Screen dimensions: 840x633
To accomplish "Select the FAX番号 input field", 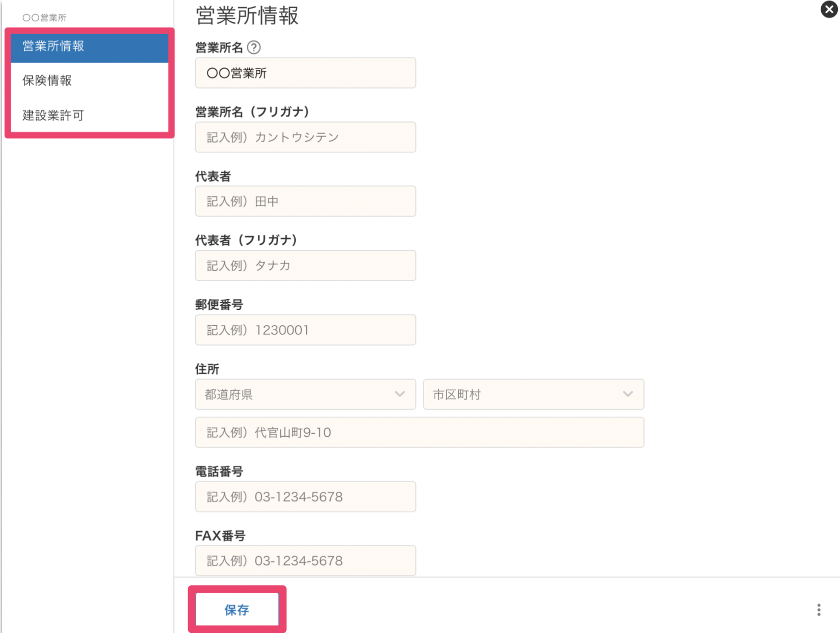I will 305,561.
